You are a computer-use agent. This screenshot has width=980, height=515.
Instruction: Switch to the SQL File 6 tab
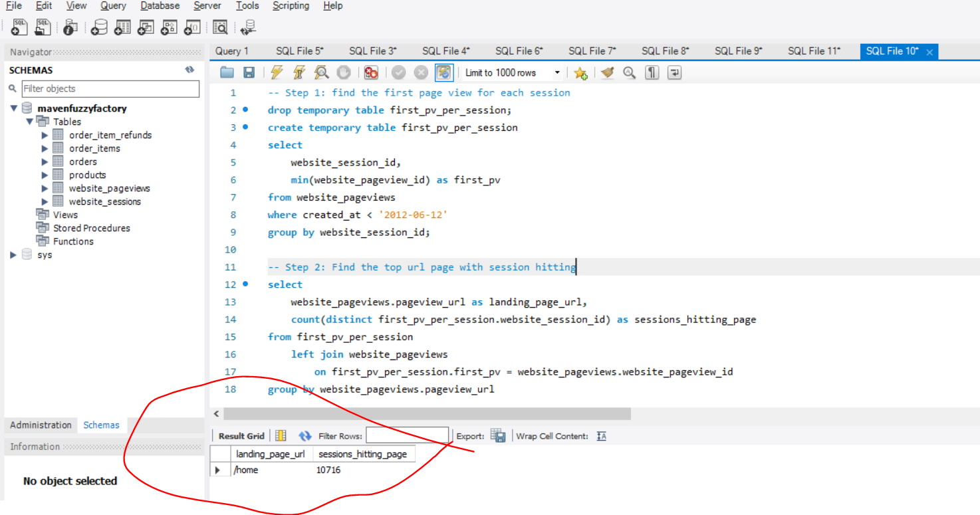519,51
